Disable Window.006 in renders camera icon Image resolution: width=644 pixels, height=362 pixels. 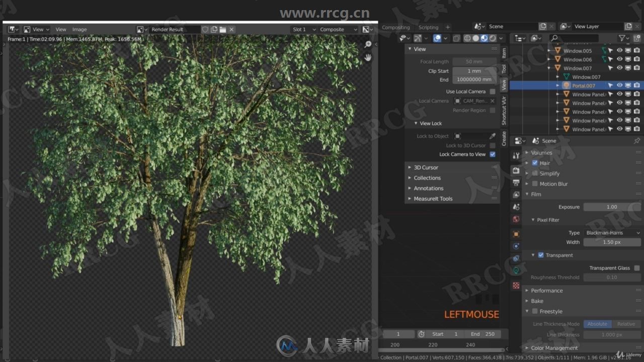tap(637, 59)
